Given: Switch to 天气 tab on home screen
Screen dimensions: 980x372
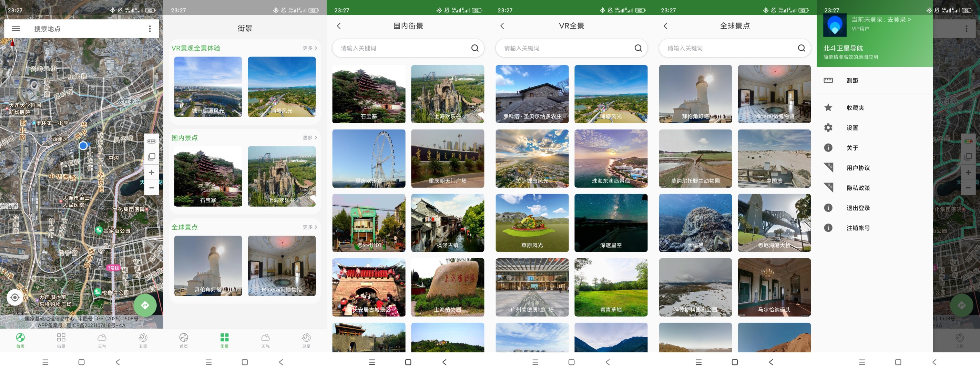Looking at the screenshot, I should pos(102,340).
